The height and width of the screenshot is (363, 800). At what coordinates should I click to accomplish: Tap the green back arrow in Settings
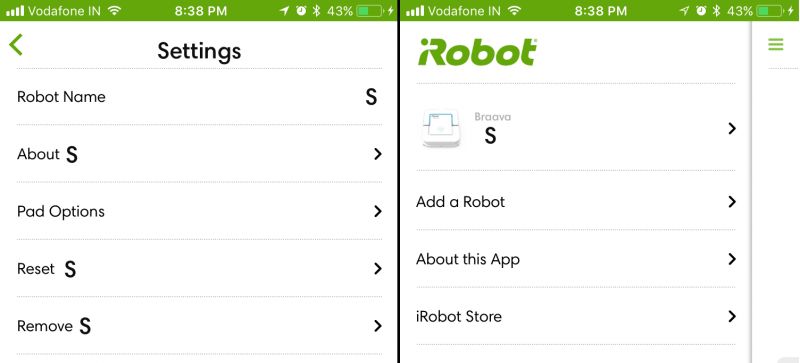pos(16,44)
